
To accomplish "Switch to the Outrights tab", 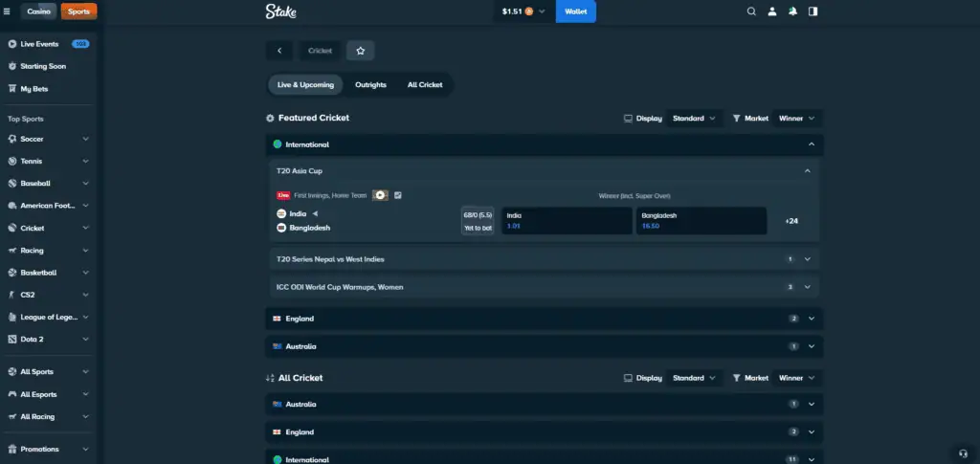I will tap(370, 84).
